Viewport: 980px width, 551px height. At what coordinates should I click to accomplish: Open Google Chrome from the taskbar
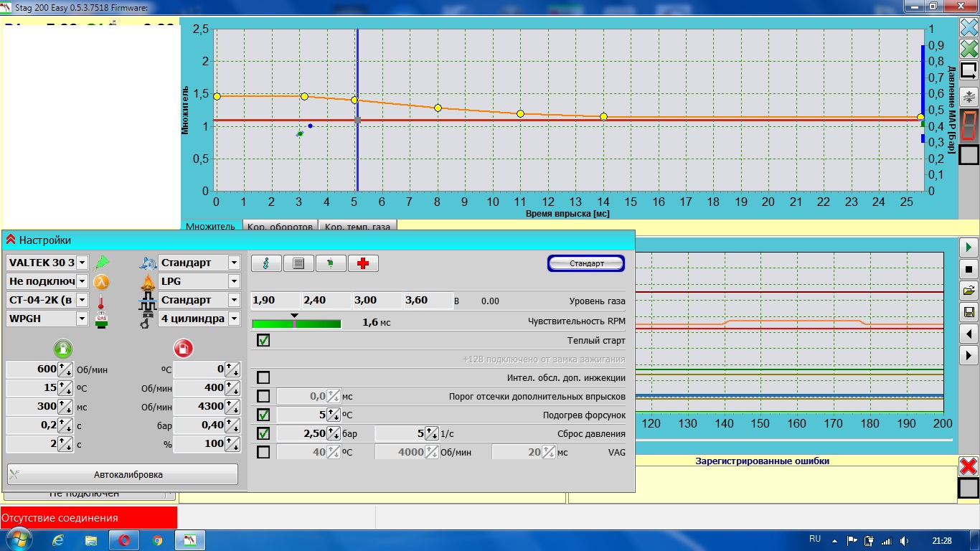click(157, 540)
